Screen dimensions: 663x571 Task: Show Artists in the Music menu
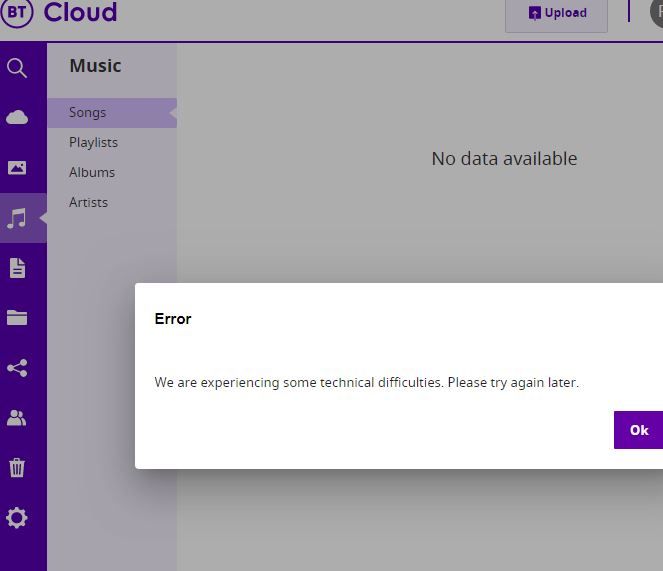click(x=88, y=203)
